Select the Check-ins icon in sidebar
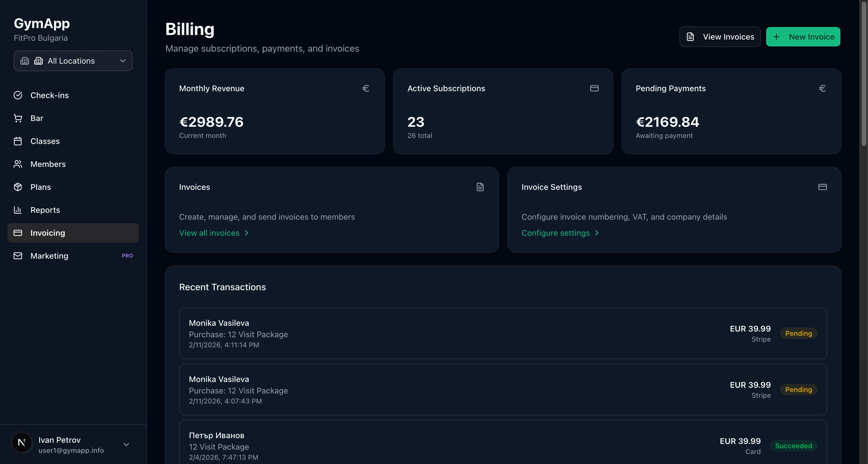868x464 pixels. 18,95
